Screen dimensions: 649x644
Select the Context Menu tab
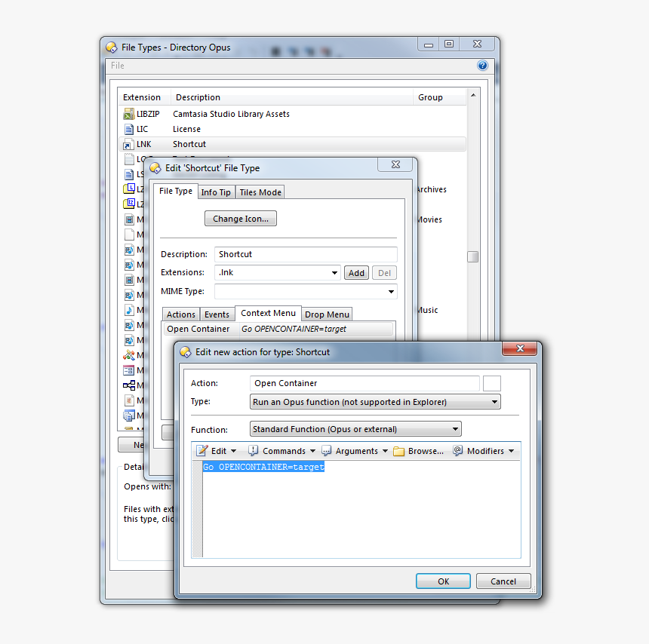click(268, 313)
